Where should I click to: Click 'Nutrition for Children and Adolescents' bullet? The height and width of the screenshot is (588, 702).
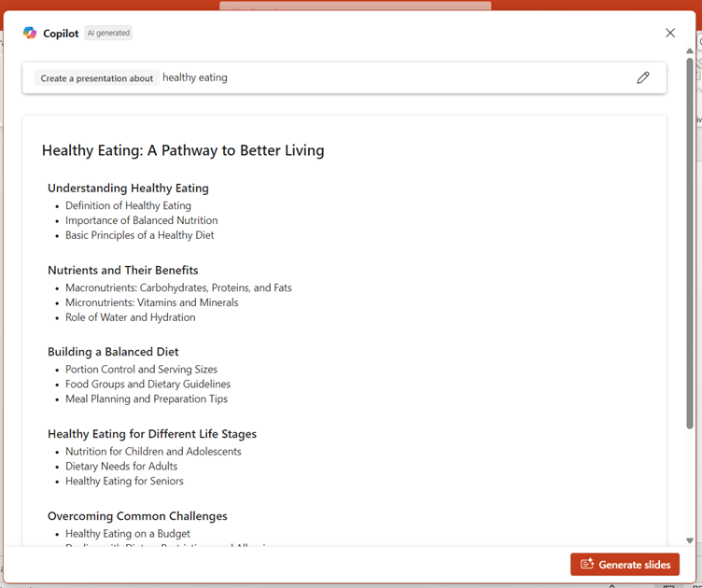153,451
